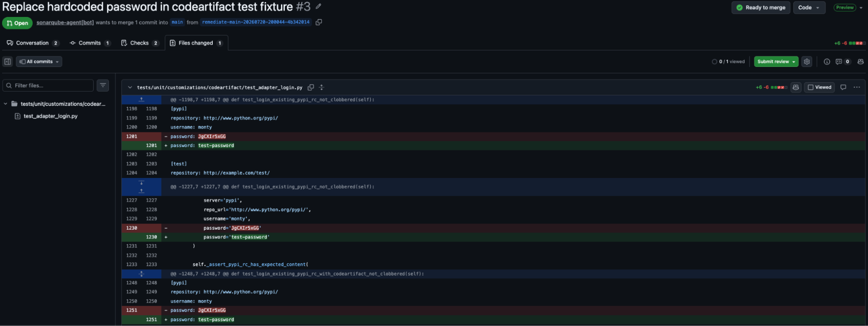
Task: Open the review comments icon showing 0
Action: point(843,62)
